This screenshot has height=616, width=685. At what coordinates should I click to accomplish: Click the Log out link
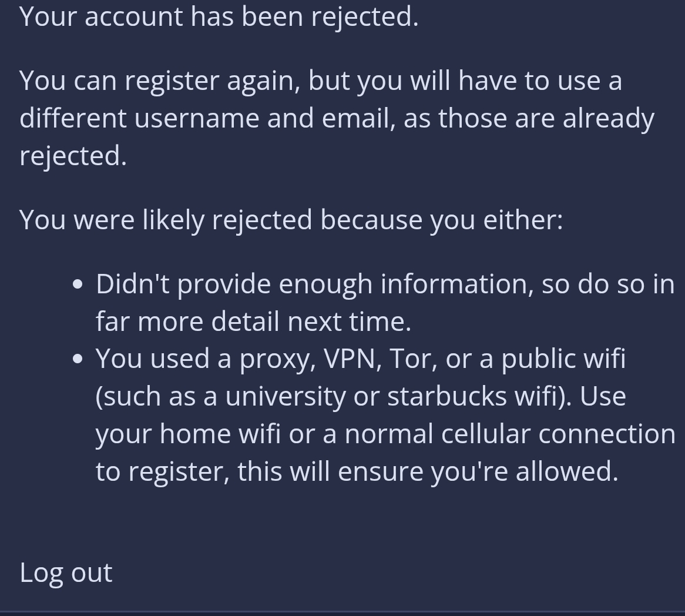pos(66,573)
